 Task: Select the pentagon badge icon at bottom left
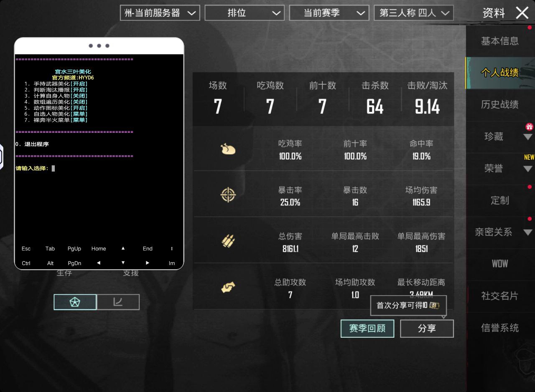pyautogui.click(x=75, y=302)
